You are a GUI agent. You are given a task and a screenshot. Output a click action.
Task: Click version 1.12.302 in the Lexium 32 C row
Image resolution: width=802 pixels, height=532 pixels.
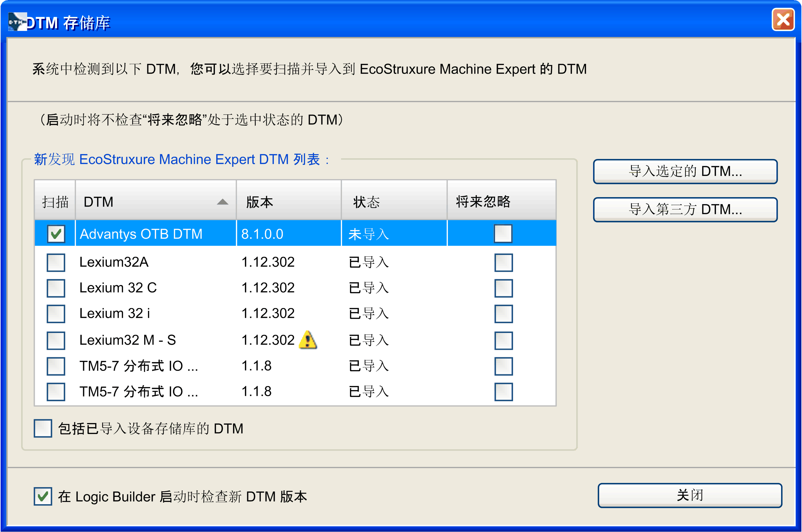point(268,288)
